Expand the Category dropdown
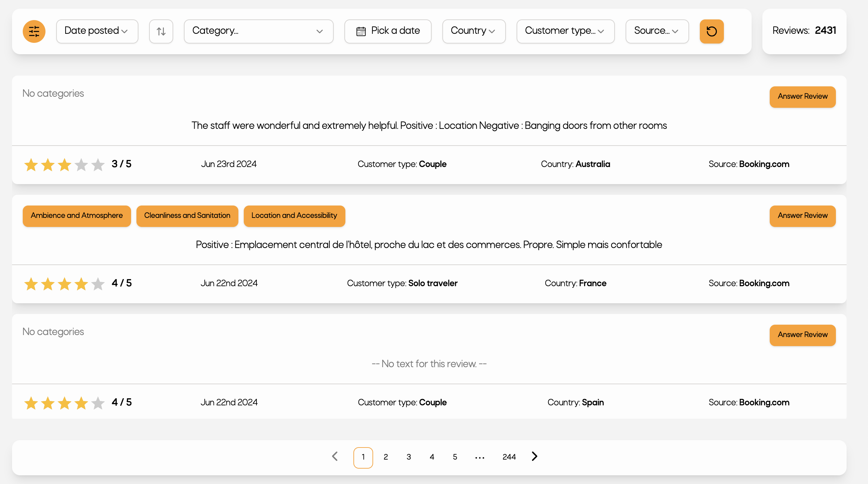The width and height of the screenshot is (868, 484). pos(258,31)
